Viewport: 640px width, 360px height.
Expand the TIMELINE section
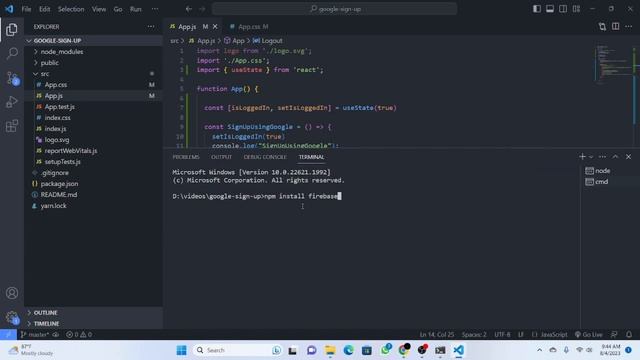tap(93, 323)
